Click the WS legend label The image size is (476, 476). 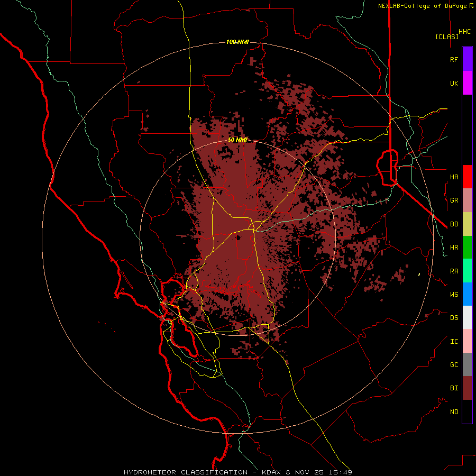pos(454,294)
